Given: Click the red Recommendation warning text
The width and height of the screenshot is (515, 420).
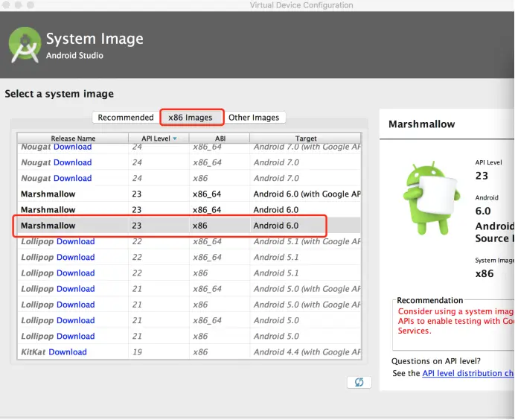Looking at the screenshot, I should coord(455,321).
